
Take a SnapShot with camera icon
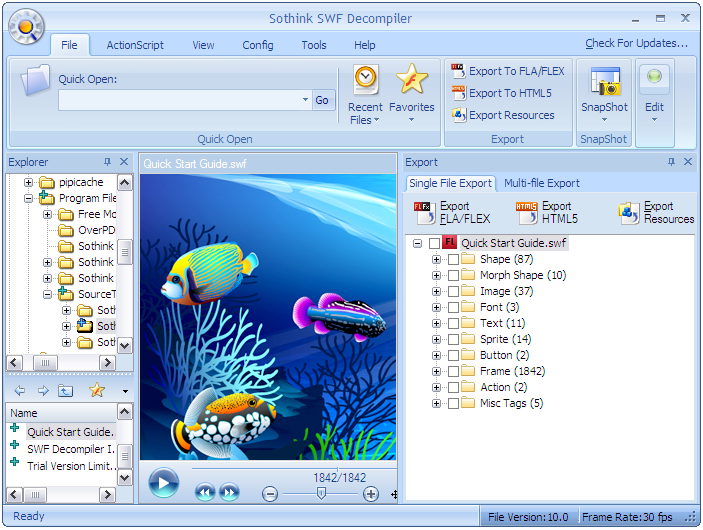click(605, 81)
